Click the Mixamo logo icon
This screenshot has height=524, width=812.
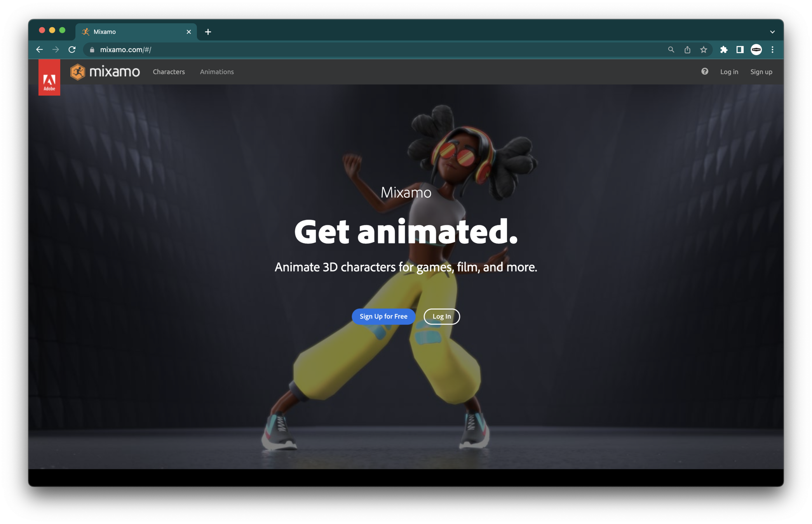point(78,72)
